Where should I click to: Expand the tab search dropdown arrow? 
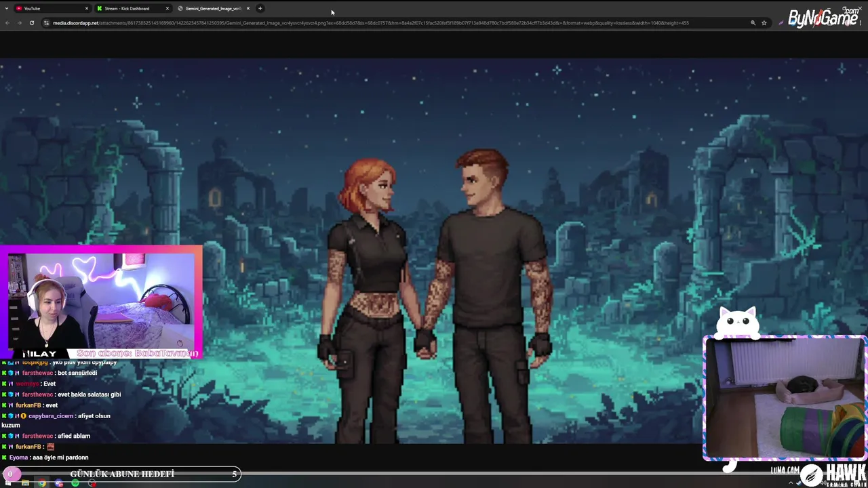6,8
